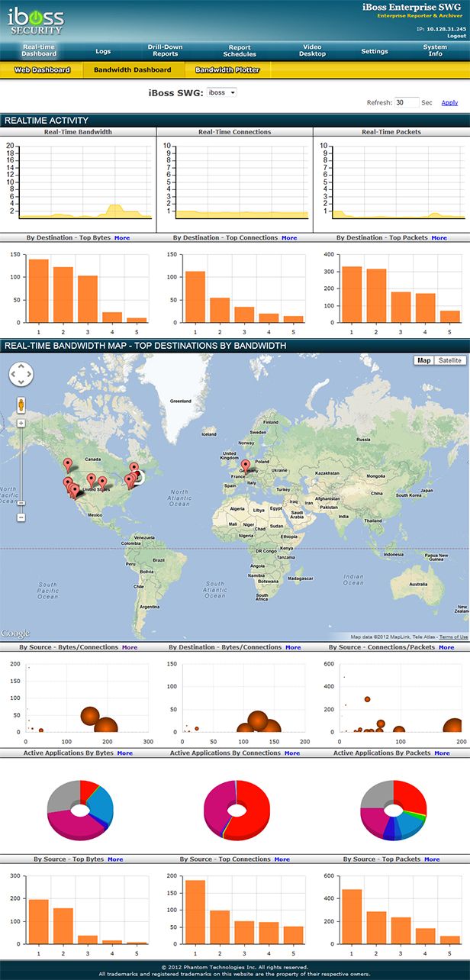
Task: Open the Video Desktop menu
Action: pos(312,51)
